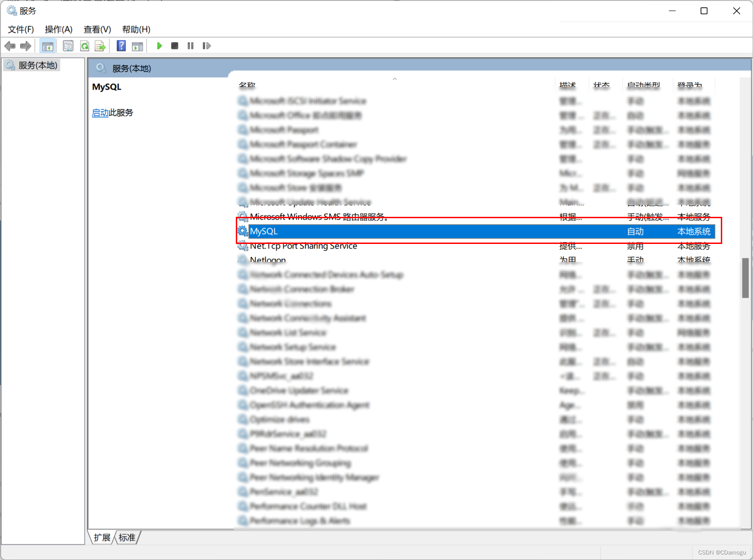Refresh the services list

tap(85, 45)
